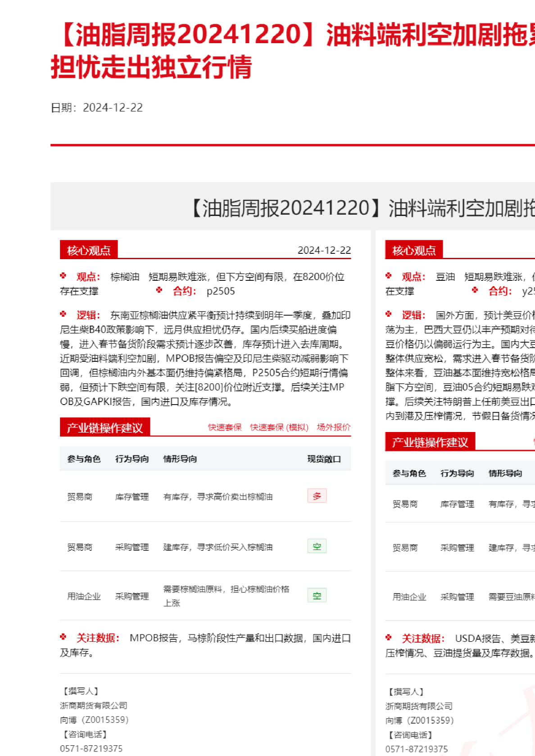Click the green 空 badge in 建库存 row
535x756 pixels.
click(317, 546)
